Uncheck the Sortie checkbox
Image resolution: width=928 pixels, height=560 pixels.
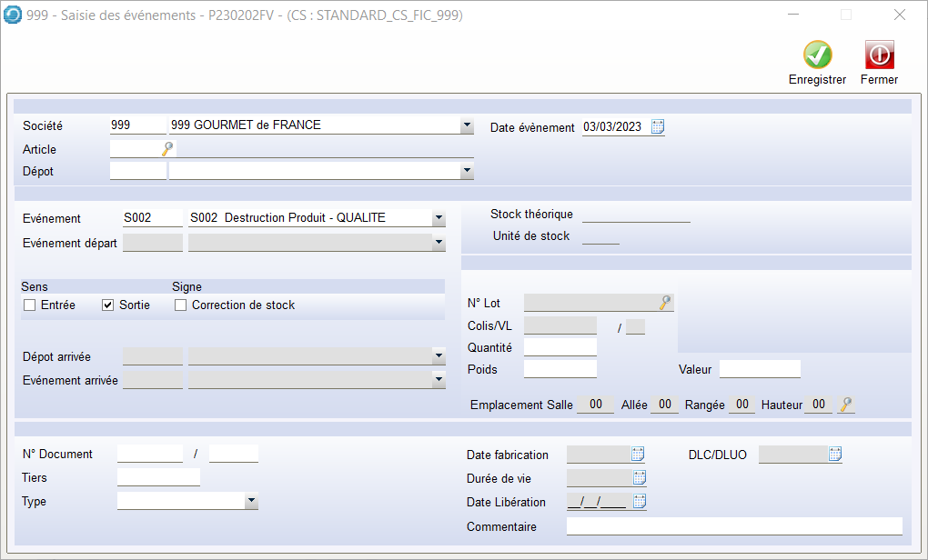pos(108,305)
